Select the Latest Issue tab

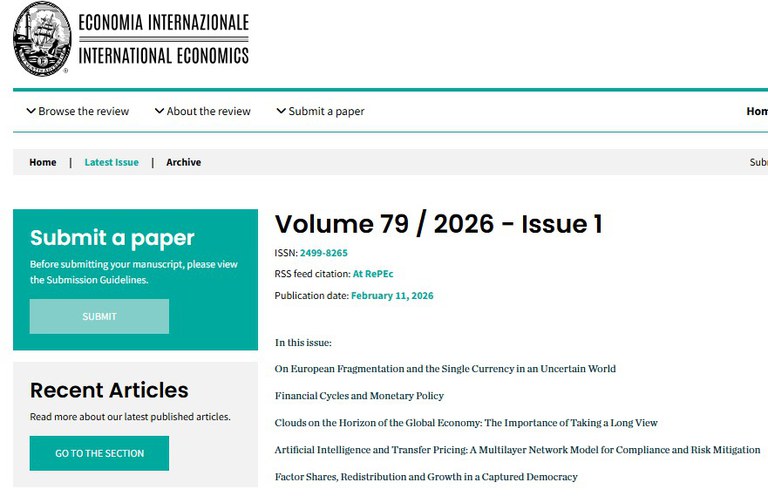tap(111, 162)
